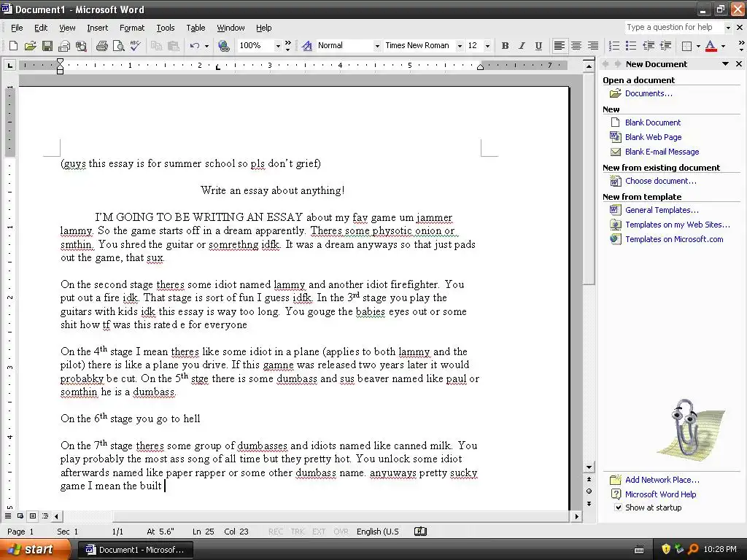This screenshot has height=560, width=747.
Task: Expand the Undo history dropdown arrow
Action: pyautogui.click(x=206, y=46)
